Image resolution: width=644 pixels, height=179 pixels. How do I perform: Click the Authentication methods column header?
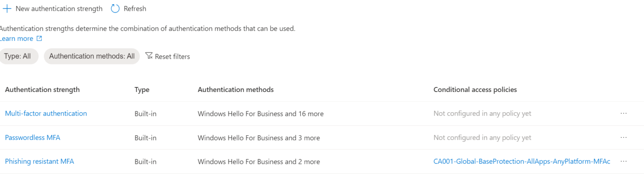pyautogui.click(x=236, y=89)
